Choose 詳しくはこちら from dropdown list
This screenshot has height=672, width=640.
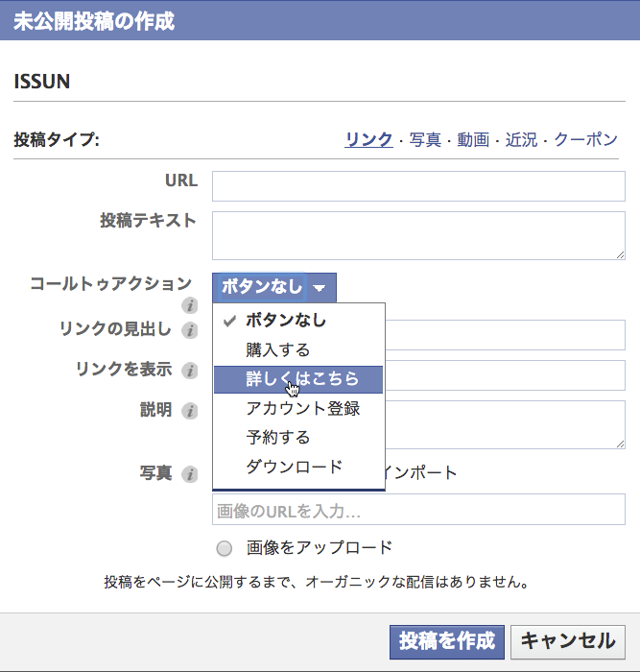298,379
